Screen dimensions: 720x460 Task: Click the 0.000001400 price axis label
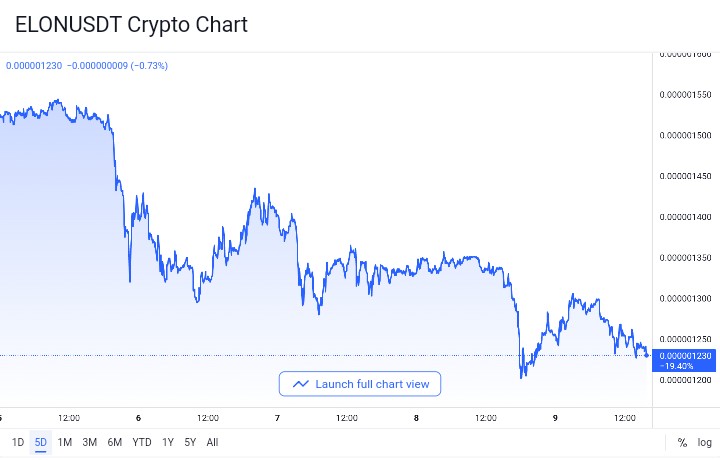(686, 216)
